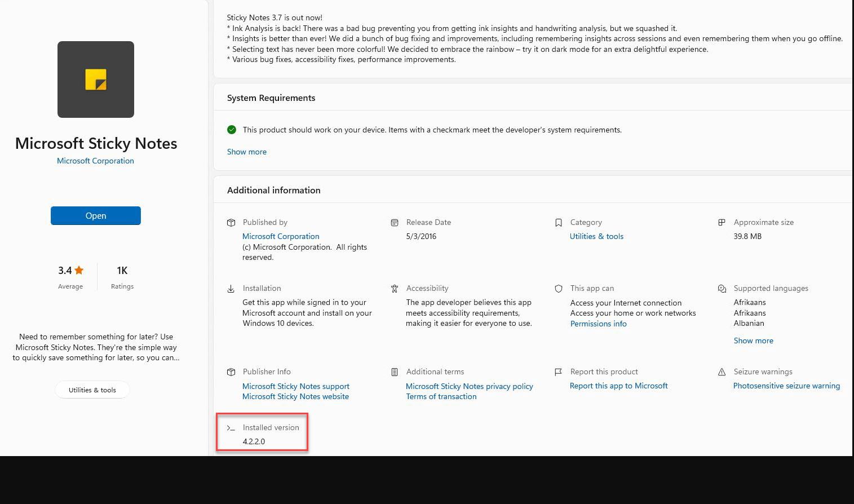854x504 pixels.
Task: Click the Release Date calendar icon
Action: 395,223
